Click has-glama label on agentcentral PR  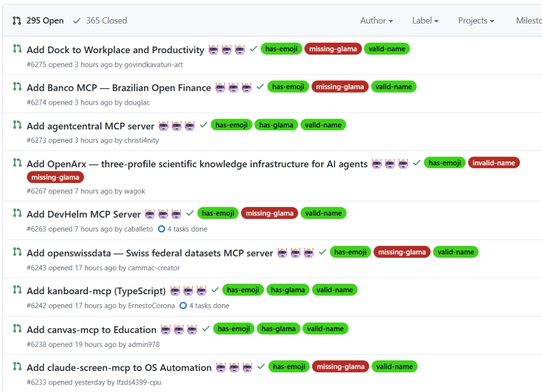pos(276,125)
